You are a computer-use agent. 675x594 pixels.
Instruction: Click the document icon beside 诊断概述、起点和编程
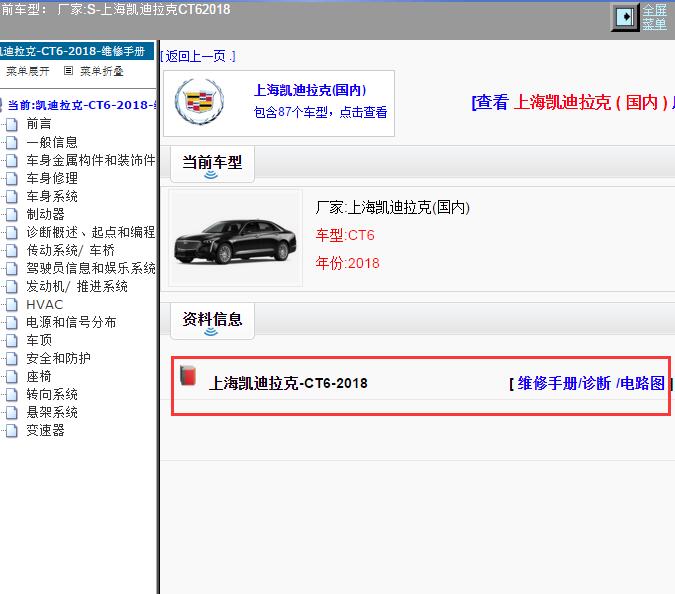tap(12, 232)
